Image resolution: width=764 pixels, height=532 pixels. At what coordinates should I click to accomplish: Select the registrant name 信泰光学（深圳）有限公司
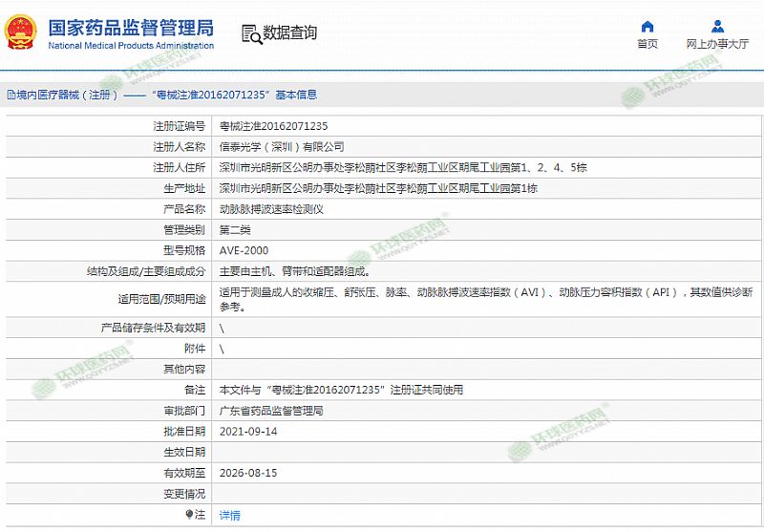pos(281,147)
